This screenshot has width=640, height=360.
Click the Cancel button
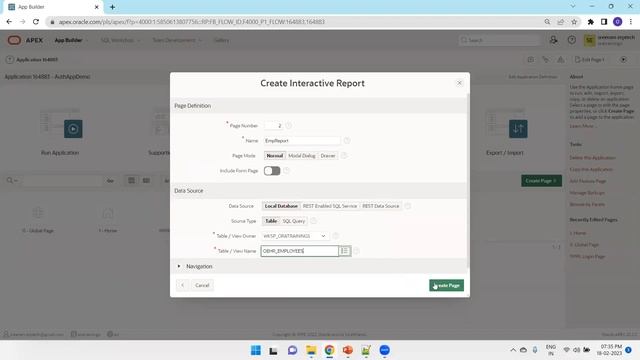(x=202, y=285)
